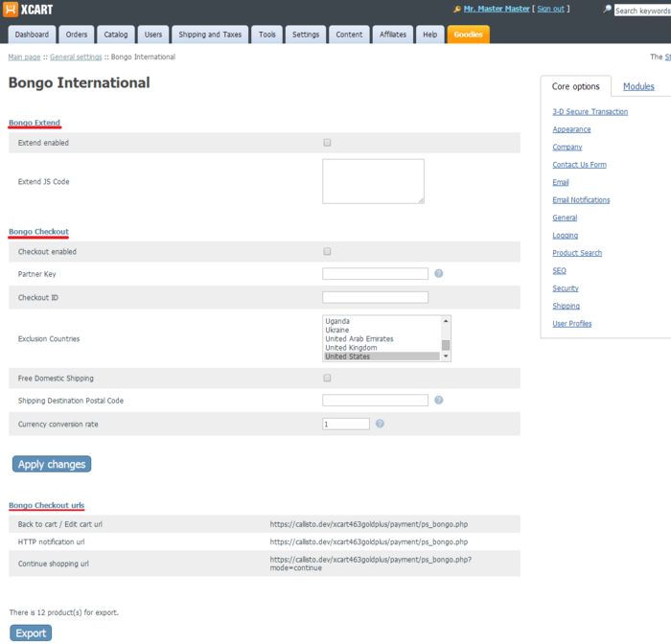Click the Extend JS Code text area
Screen dimensions: 671x644
coord(373,181)
